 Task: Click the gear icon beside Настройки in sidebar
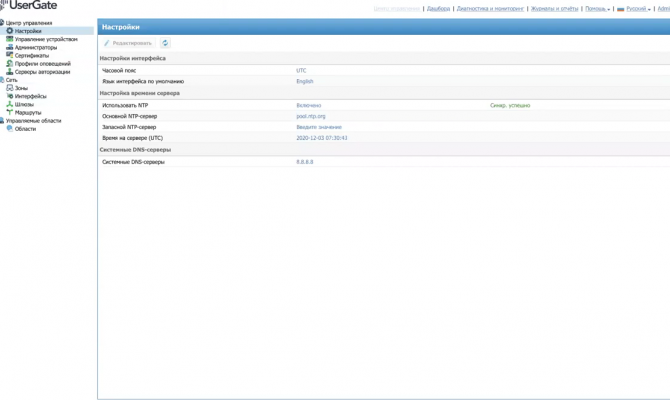click(x=9, y=31)
